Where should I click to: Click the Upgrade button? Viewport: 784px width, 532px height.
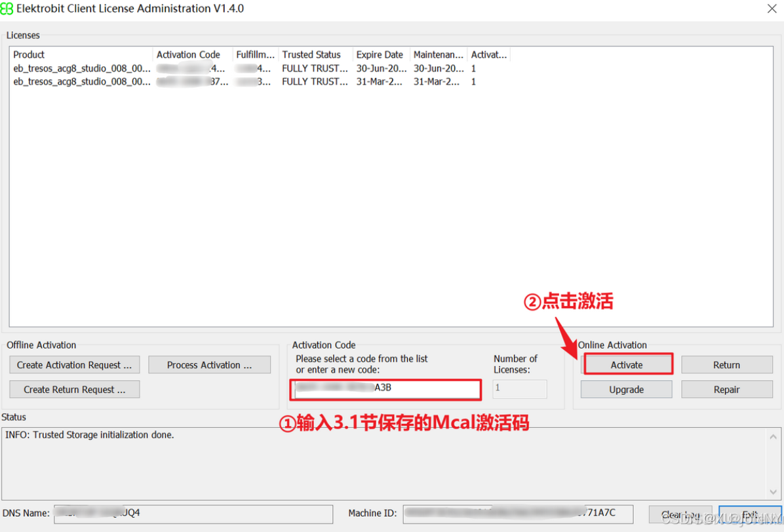point(626,389)
